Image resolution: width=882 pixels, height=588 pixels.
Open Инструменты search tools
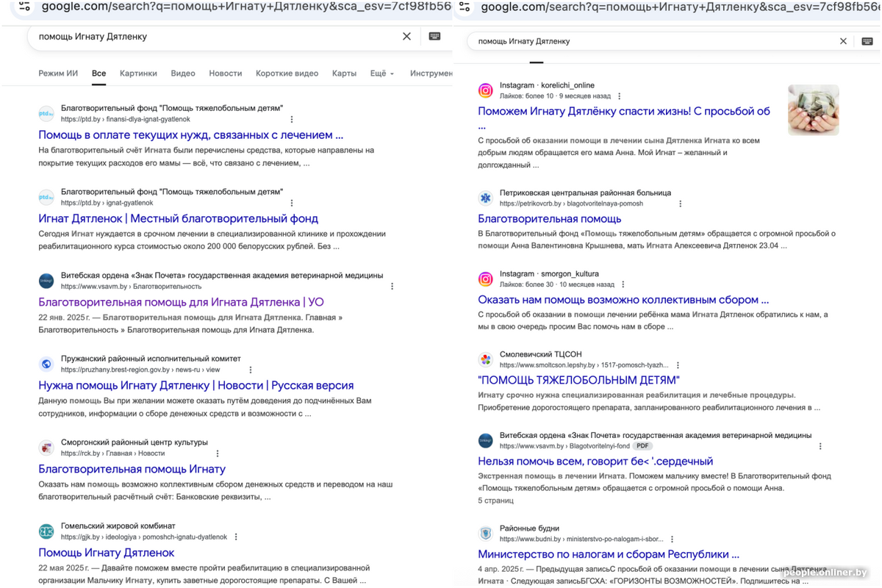pyautogui.click(x=431, y=73)
